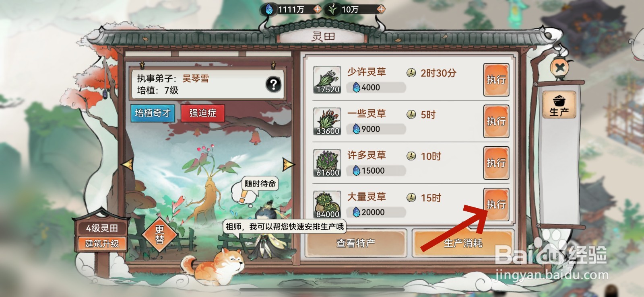Viewport: 644px width, 297px height.
Task: Click 建筑升级 to upgrade the field
Action: pos(102,244)
